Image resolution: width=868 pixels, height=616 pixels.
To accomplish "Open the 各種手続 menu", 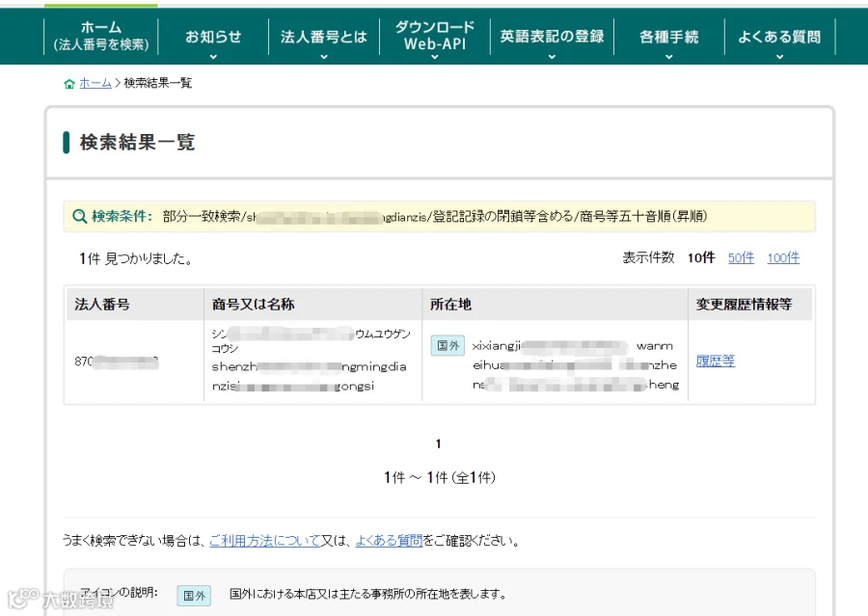I will click(x=668, y=37).
